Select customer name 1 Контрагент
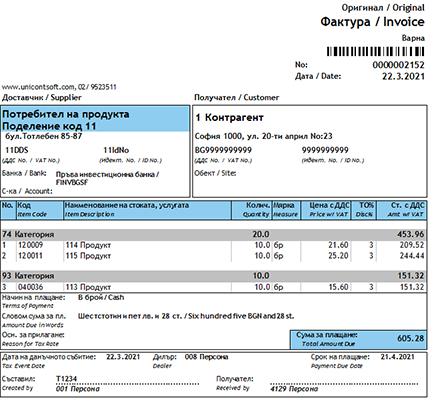This screenshot has width=428, height=398. point(229,118)
